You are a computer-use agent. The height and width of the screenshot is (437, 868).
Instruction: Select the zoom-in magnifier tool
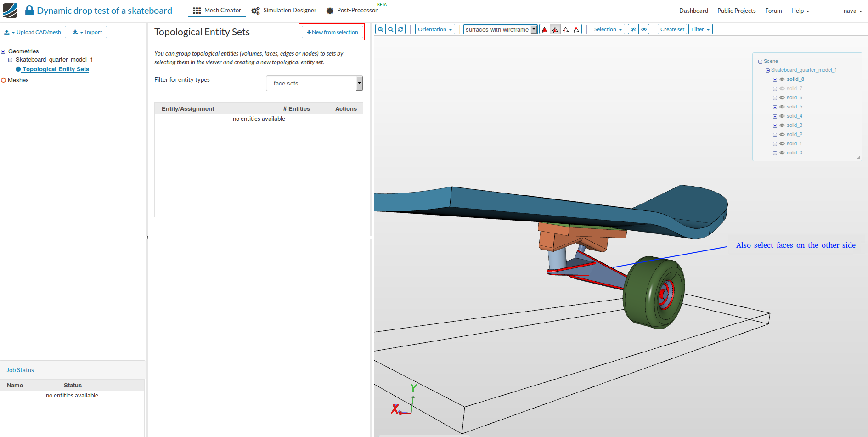[381, 29]
